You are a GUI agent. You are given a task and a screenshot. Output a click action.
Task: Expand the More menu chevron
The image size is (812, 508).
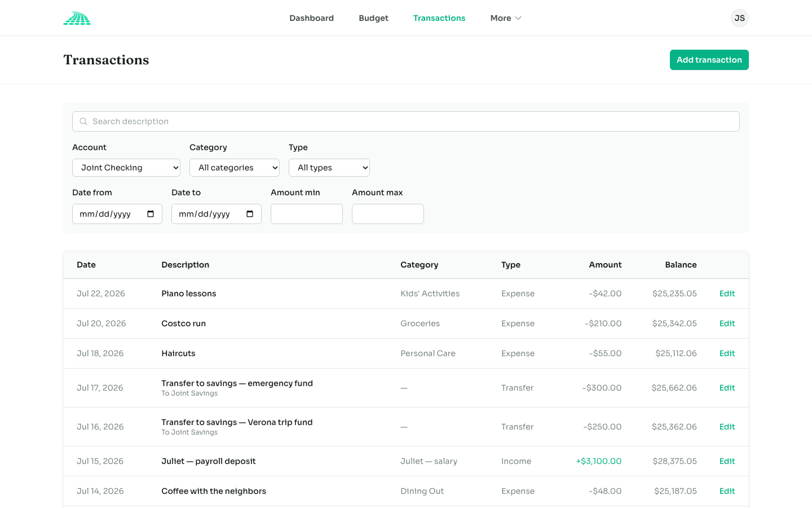(x=518, y=18)
